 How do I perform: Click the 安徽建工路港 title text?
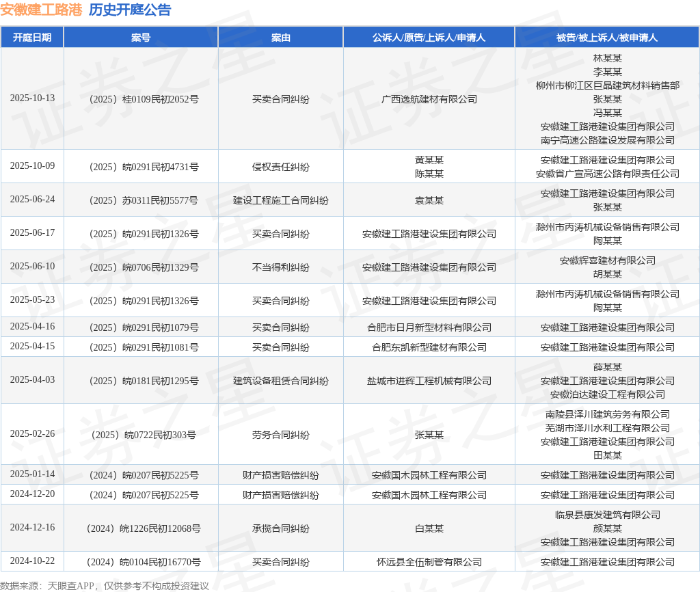41,10
